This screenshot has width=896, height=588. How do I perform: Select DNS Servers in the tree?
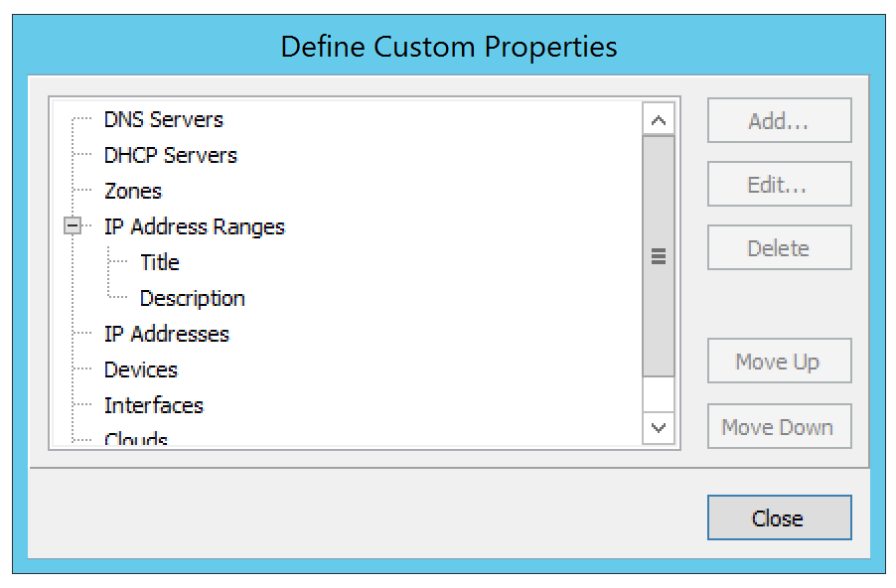(164, 119)
